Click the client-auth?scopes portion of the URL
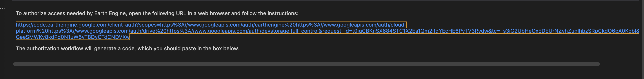 click(x=134, y=25)
